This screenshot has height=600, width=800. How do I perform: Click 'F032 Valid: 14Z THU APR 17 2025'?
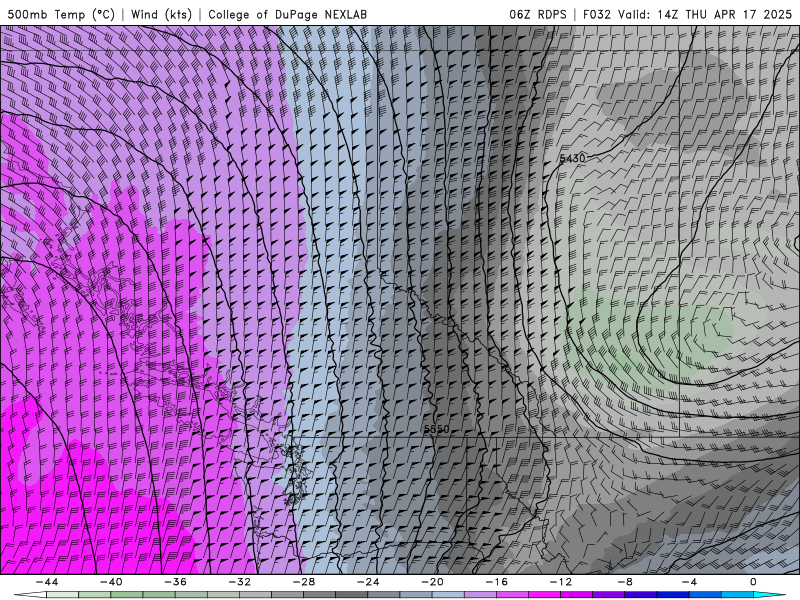click(687, 14)
